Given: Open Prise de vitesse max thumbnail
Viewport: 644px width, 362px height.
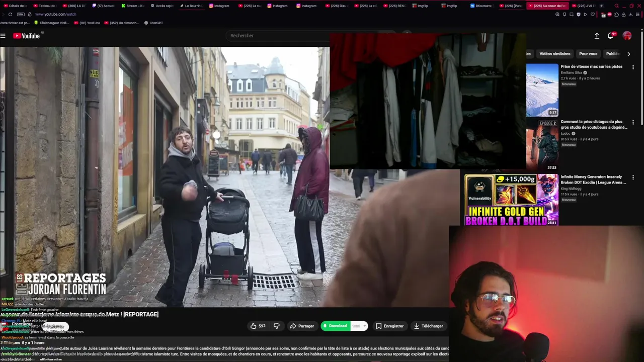Looking at the screenshot, I should (x=542, y=90).
